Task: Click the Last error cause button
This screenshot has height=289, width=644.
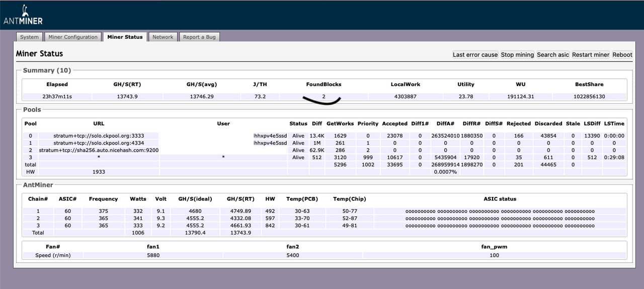Action: tap(475, 54)
